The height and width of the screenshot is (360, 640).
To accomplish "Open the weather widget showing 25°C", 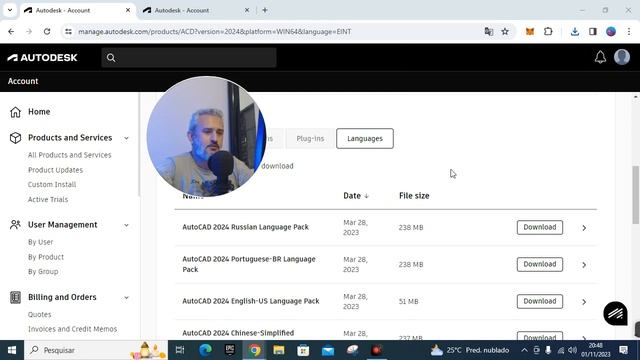I will 469,350.
